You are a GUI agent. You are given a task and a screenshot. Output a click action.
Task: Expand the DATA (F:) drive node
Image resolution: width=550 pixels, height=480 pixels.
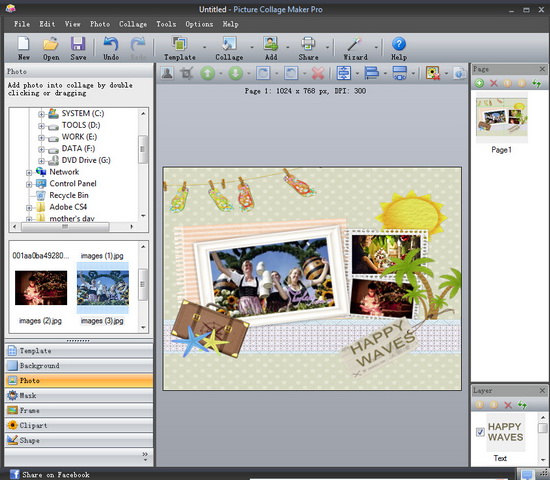point(41,149)
